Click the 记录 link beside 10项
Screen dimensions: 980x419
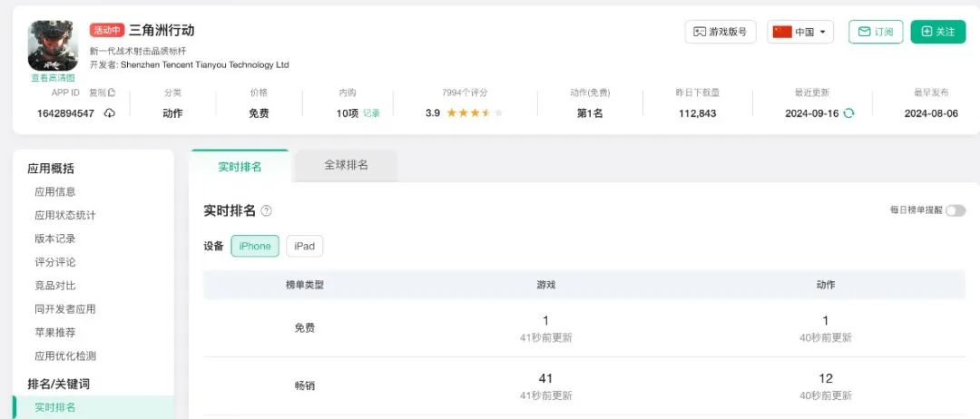click(x=371, y=113)
